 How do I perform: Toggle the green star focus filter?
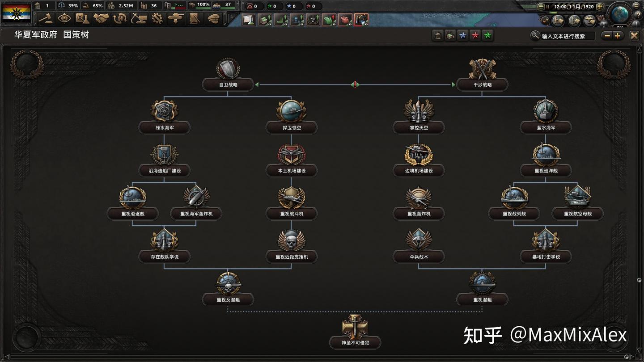click(488, 36)
